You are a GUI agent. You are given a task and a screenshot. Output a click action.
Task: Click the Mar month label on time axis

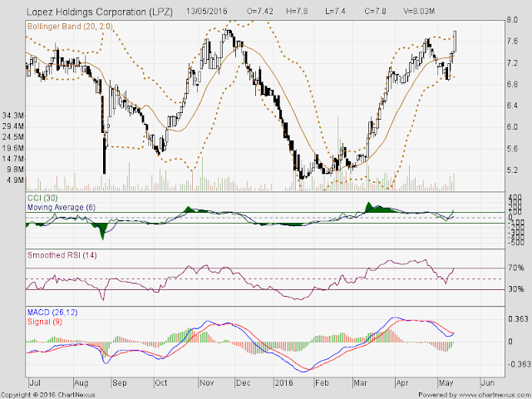[x=360, y=383]
